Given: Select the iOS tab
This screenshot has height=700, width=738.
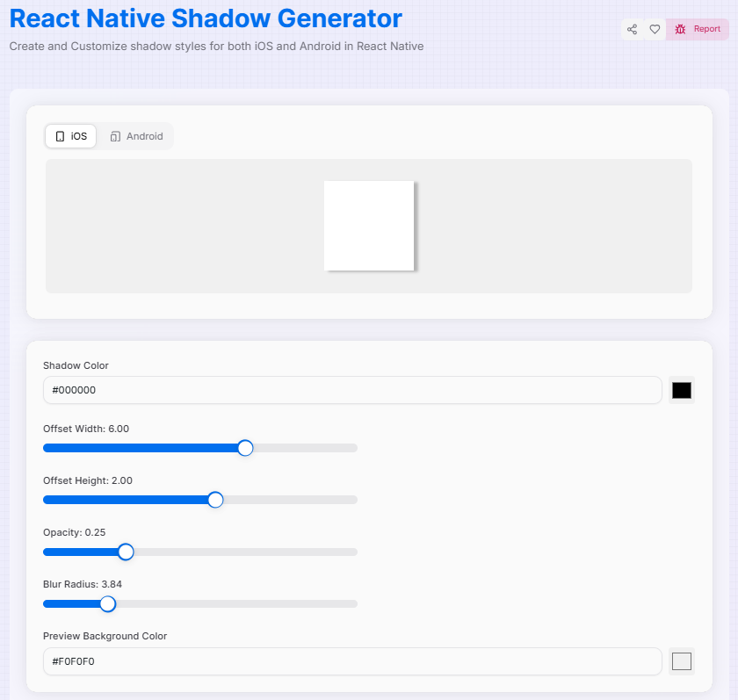Looking at the screenshot, I should click(70, 136).
